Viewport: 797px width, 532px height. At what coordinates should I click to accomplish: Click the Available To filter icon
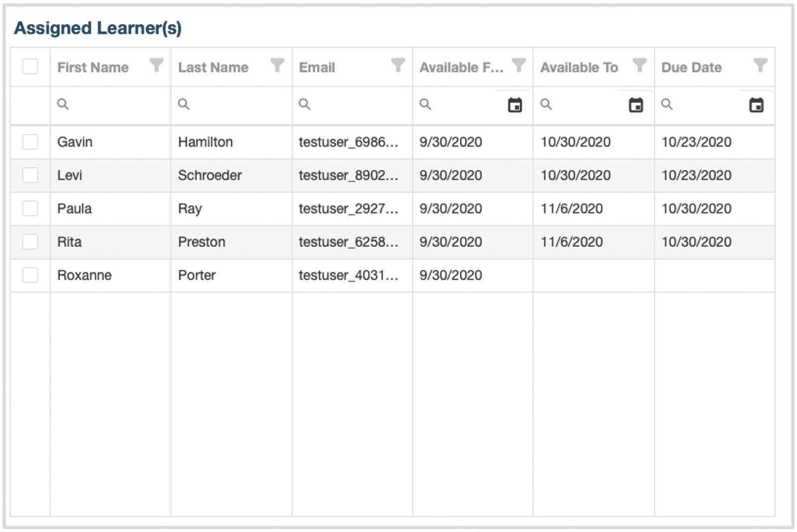639,65
